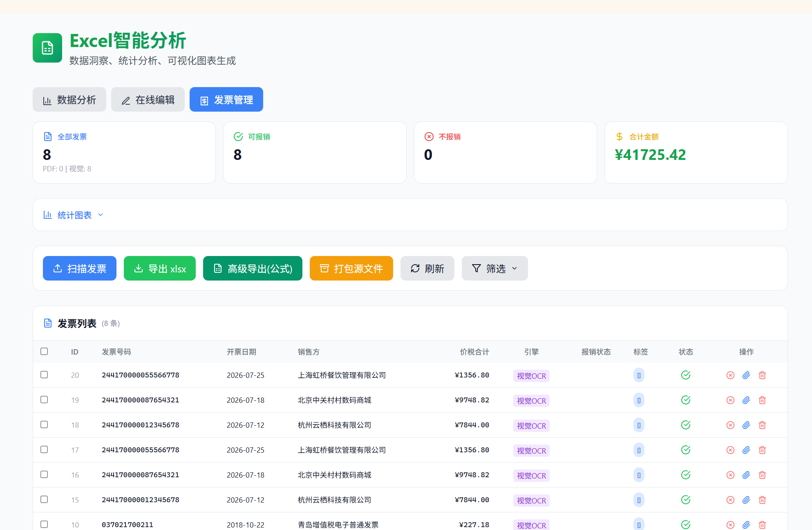Open the paperclip attachment for row ID 16
812x530 pixels.
click(746, 475)
